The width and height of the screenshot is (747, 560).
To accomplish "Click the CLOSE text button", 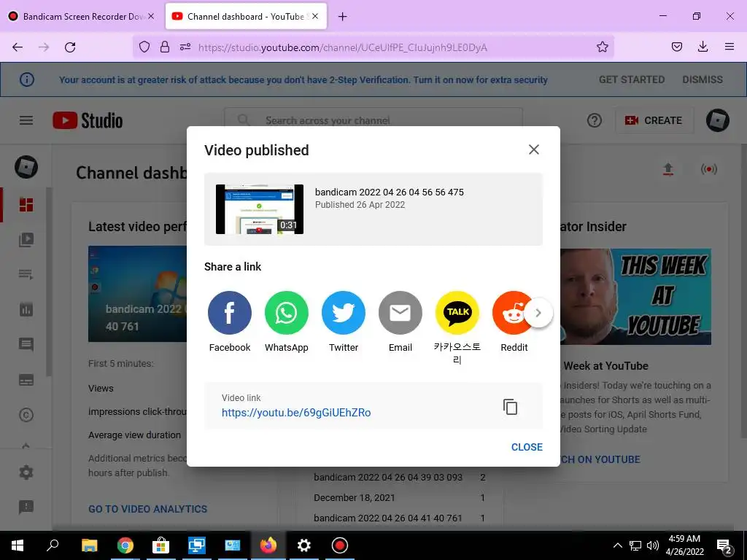I will 527,447.
